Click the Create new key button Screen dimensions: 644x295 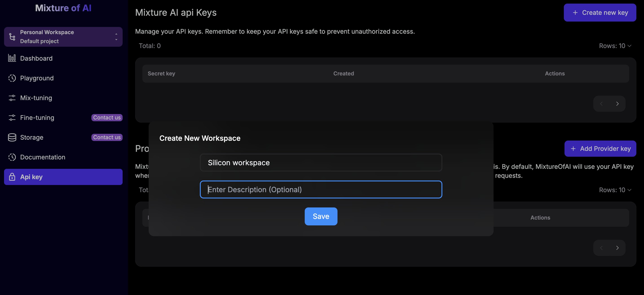click(x=600, y=13)
